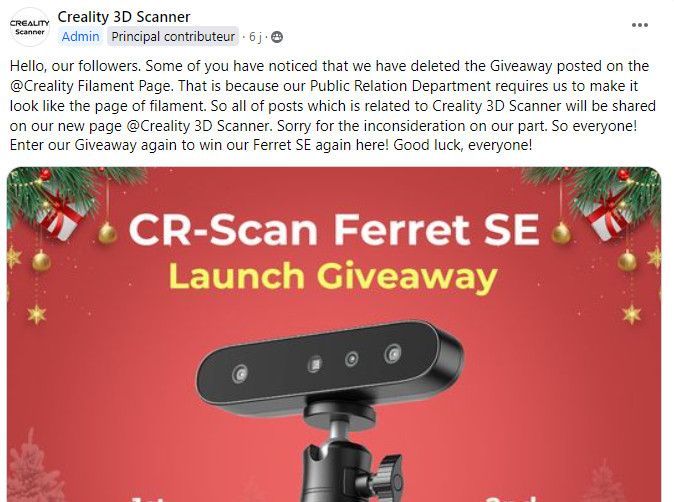674x502 pixels.
Task: Click the CR-Scan Ferret SE headline in image
Action: tap(334, 229)
